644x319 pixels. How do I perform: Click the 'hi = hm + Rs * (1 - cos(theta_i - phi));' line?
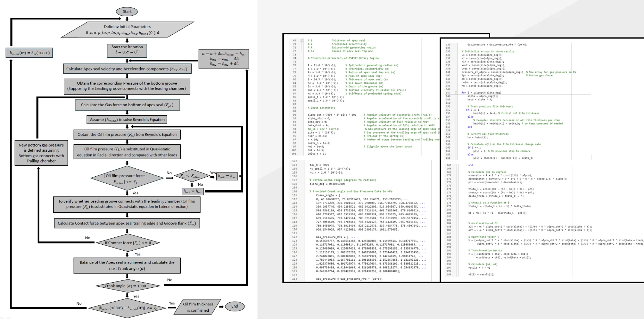497,213
